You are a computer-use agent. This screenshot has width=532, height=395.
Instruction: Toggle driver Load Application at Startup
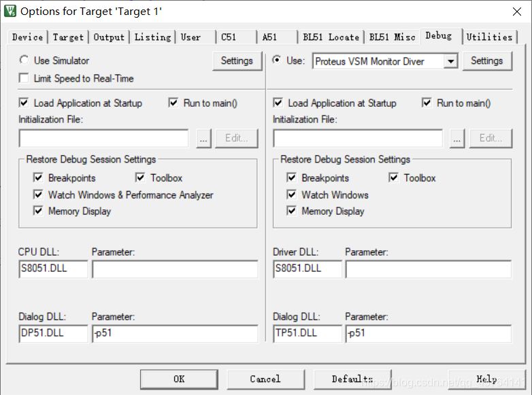pyautogui.click(x=278, y=103)
